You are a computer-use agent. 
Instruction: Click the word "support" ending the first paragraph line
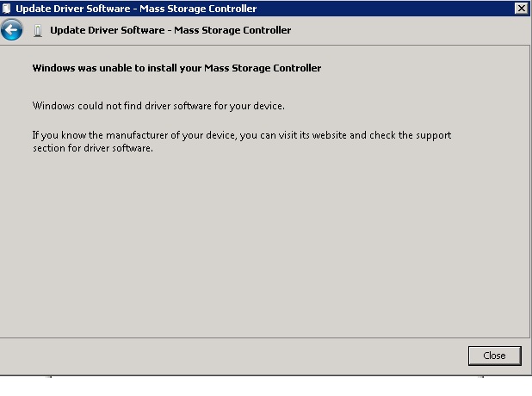click(x=434, y=136)
